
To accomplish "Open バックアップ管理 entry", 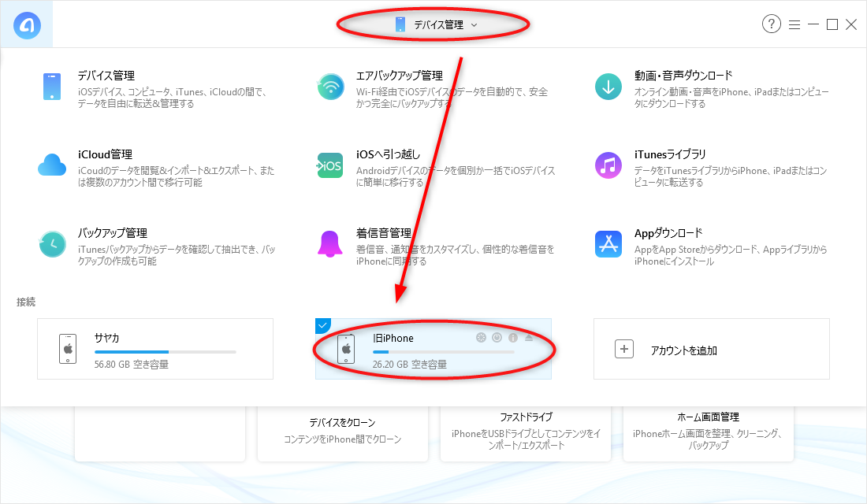I will (x=112, y=232).
